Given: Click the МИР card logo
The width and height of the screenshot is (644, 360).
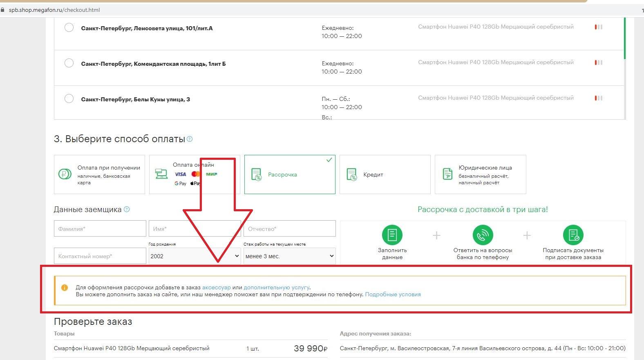Looking at the screenshot, I should coord(211,174).
